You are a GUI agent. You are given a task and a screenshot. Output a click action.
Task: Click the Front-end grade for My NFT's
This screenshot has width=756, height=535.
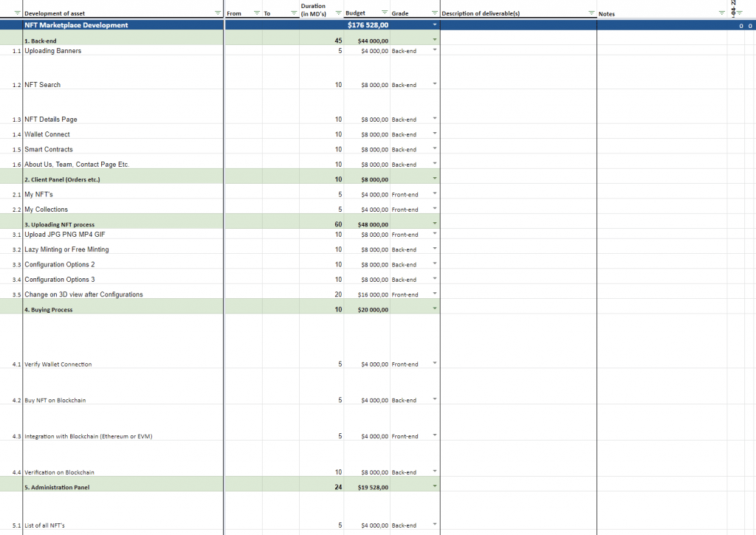coord(405,195)
